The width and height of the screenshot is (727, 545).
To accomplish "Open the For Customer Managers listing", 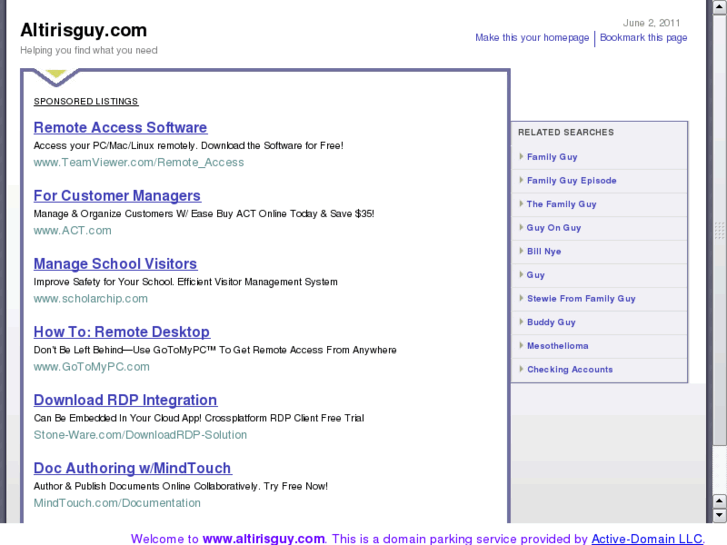I will (x=117, y=196).
